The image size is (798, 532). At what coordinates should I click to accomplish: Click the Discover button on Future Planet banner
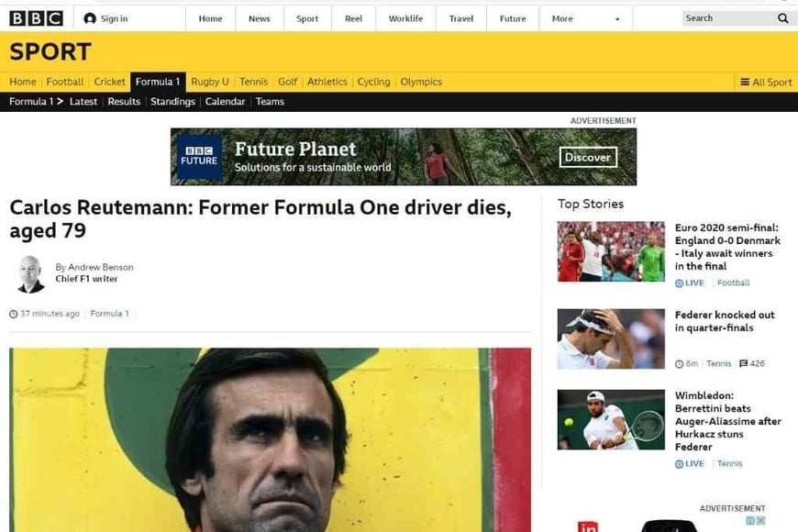click(x=588, y=158)
